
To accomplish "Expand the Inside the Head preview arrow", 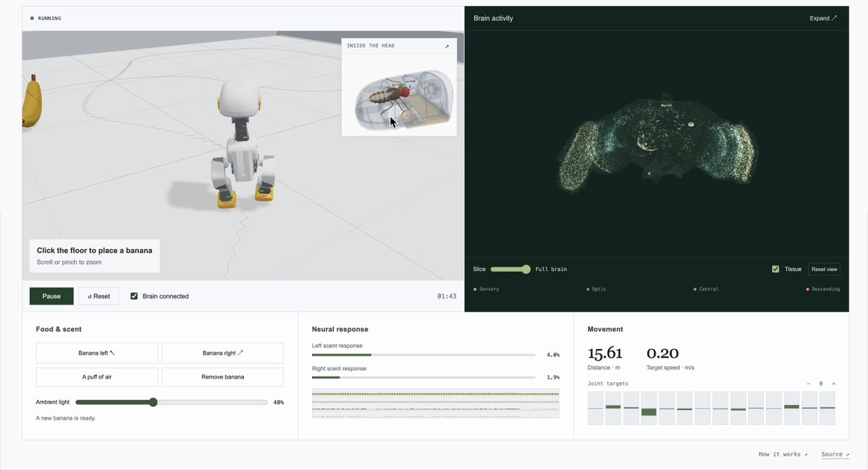I will (x=447, y=46).
